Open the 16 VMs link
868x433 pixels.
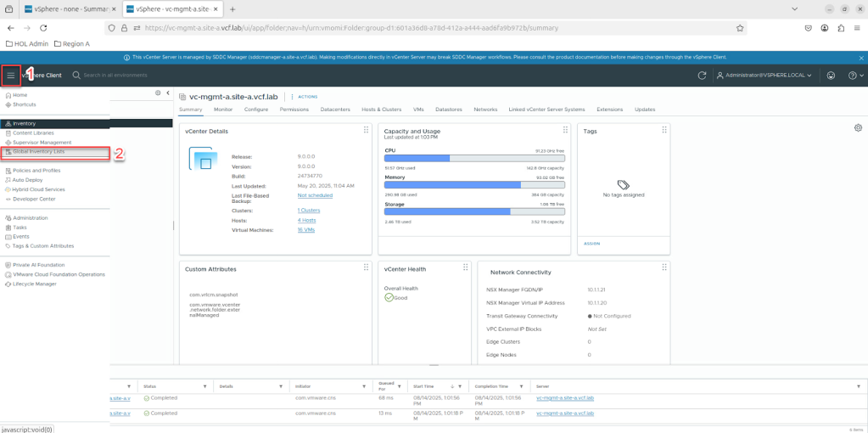pyautogui.click(x=306, y=230)
